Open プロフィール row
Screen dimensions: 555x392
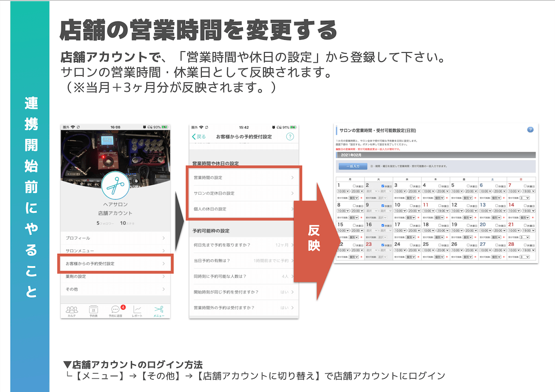[x=115, y=238]
